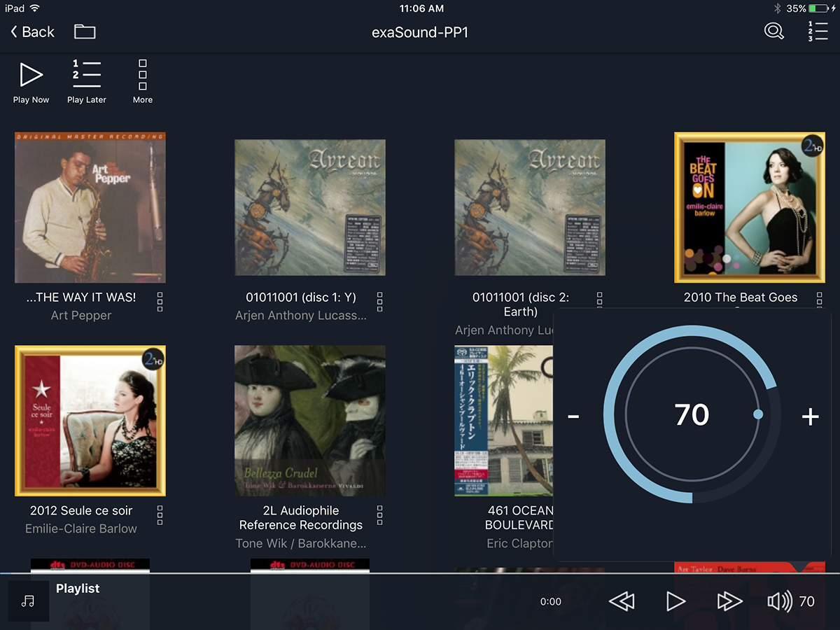Tap the Wi-Fi icon in status bar
This screenshot has width=840, height=630.
[x=35, y=8]
